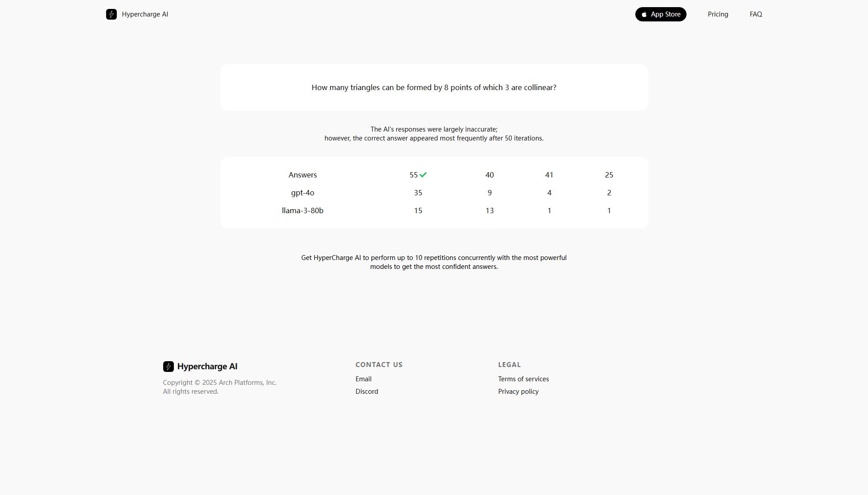
Task: Open the Discord contact link
Action: point(366,392)
